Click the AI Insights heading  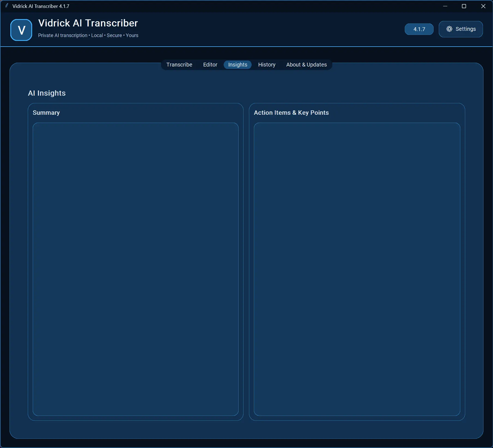click(x=47, y=93)
